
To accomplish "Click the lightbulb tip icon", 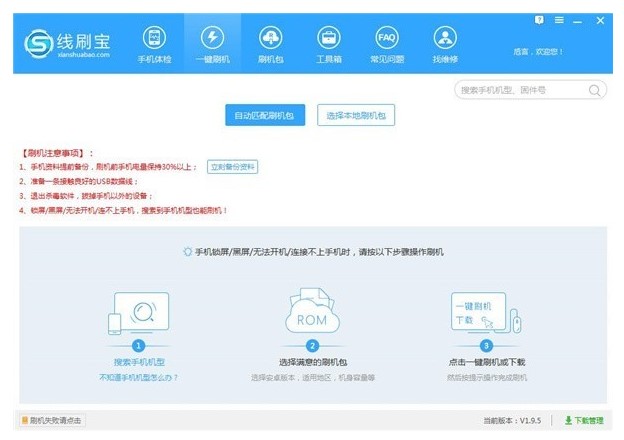I will point(187,251).
